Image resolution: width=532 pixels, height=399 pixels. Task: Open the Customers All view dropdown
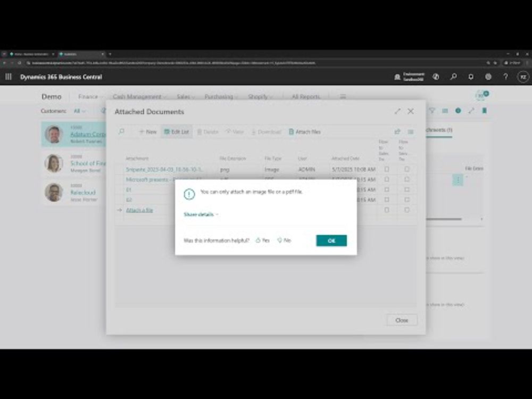[79, 111]
